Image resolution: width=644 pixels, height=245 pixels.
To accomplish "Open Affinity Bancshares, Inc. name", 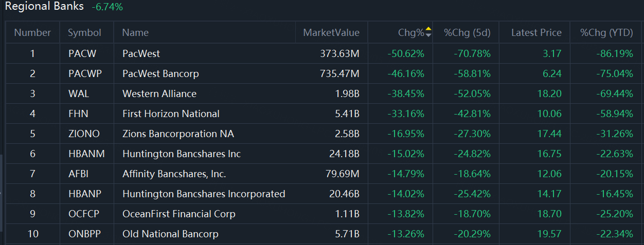I will coord(174,174).
